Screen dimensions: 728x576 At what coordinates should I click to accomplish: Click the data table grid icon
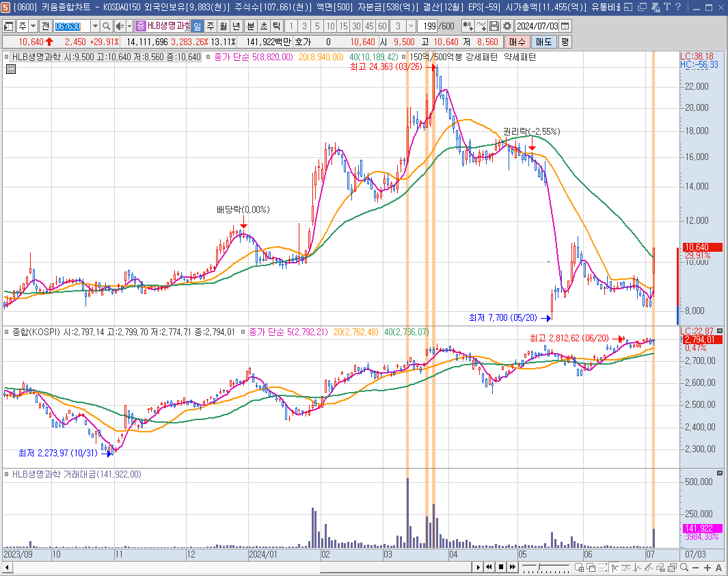(11, 69)
